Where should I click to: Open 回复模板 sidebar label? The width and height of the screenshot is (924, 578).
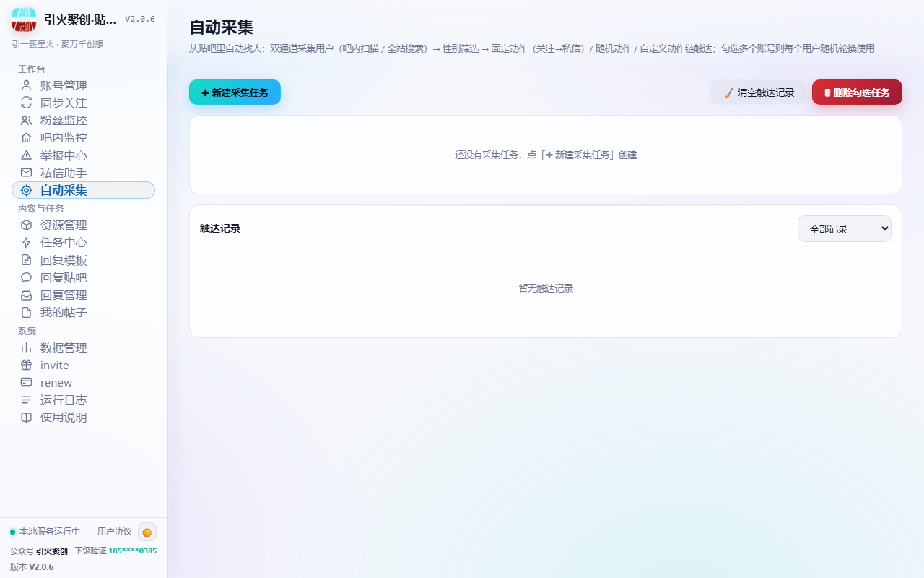pyautogui.click(x=64, y=260)
